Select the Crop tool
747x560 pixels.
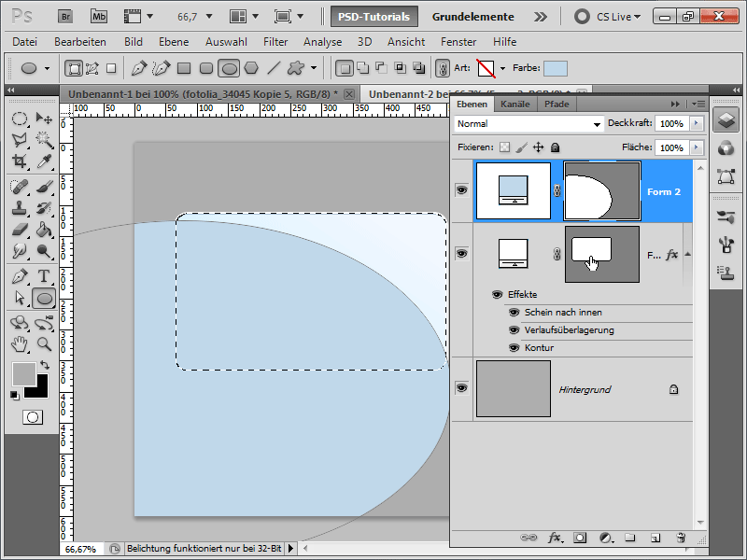(19, 161)
